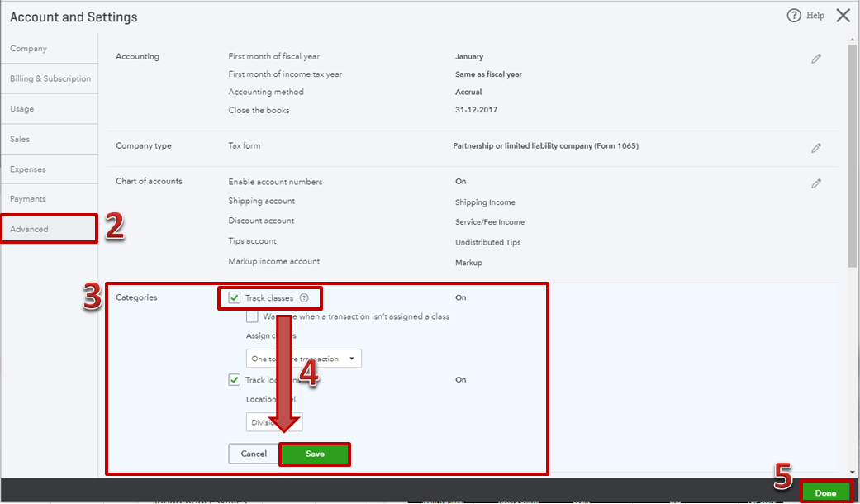The width and height of the screenshot is (860, 504).
Task: Click the pencil icon to edit Accounting settings
Action: pos(816,56)
